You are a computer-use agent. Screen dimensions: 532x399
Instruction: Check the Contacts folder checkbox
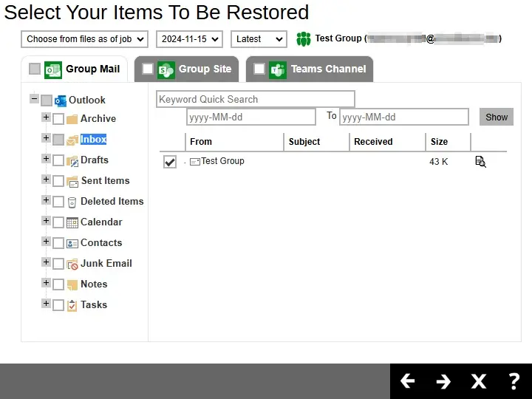click(x=58, y=243)
